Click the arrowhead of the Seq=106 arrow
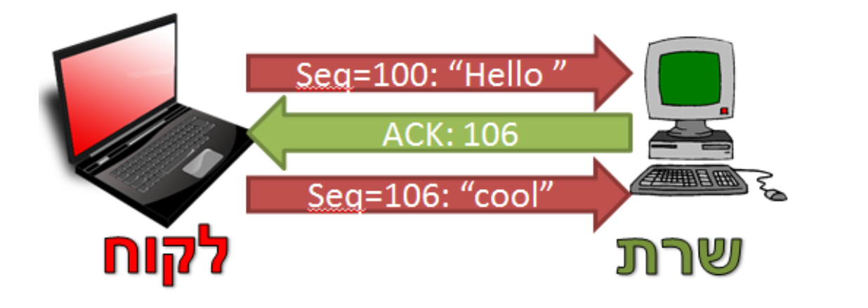 (612, 194)
